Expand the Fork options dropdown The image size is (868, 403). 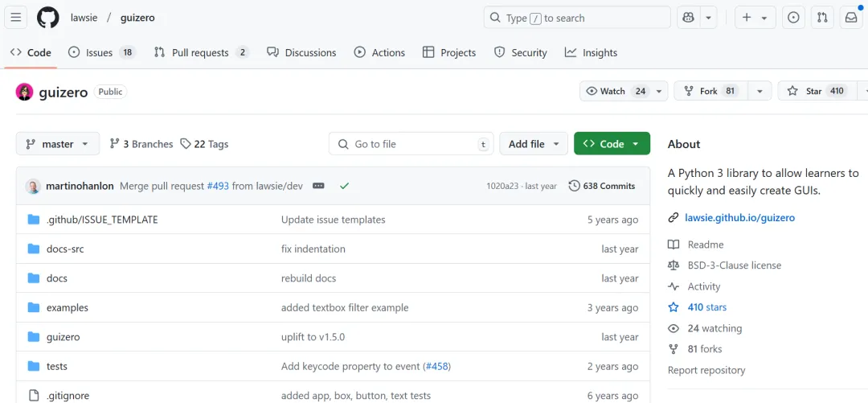pyautogui.click(x=760, y=91)
